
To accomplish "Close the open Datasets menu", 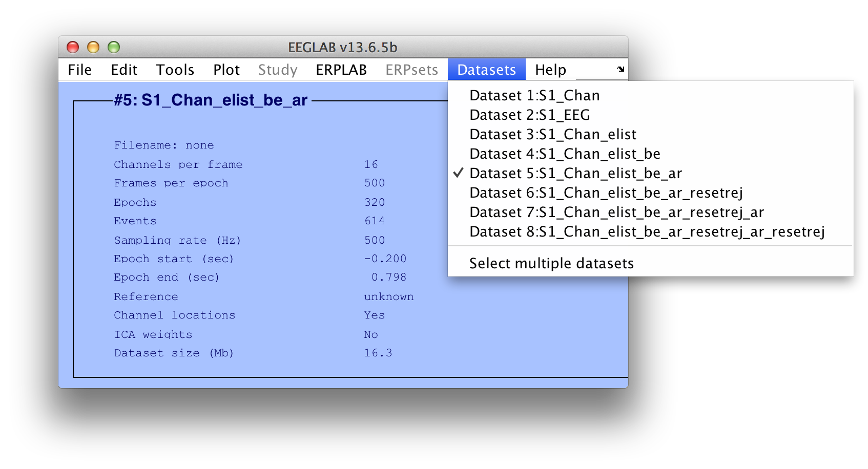I will click(487, 69).
